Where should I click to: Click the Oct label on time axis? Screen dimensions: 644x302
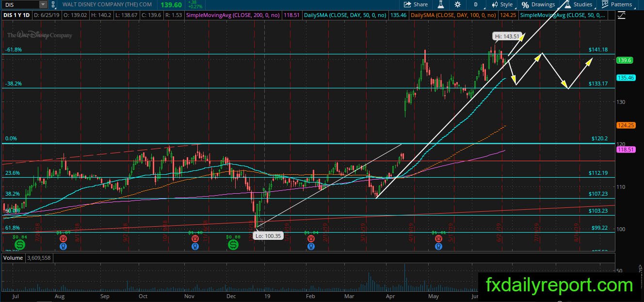(x=143, y=296)
